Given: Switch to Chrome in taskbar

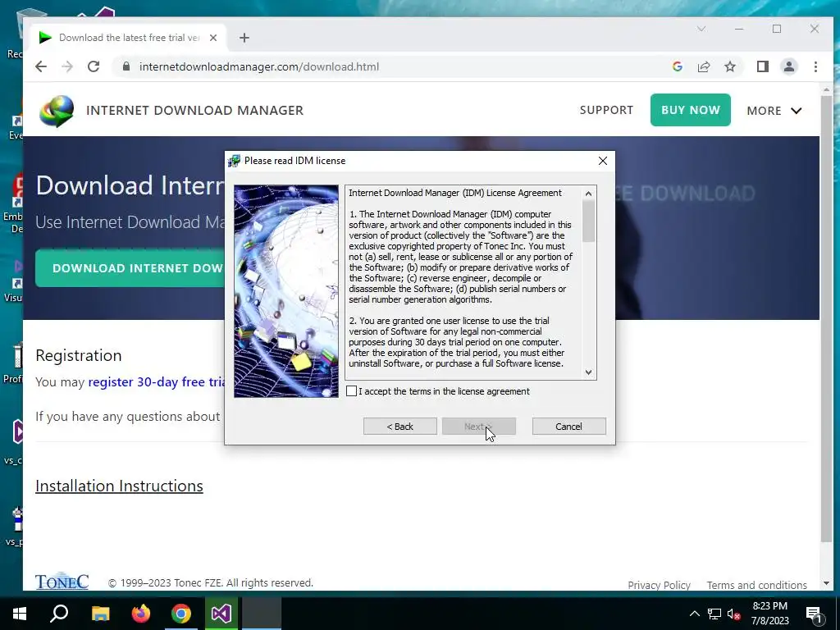Looking at the screenshot, I should [181, 614].
